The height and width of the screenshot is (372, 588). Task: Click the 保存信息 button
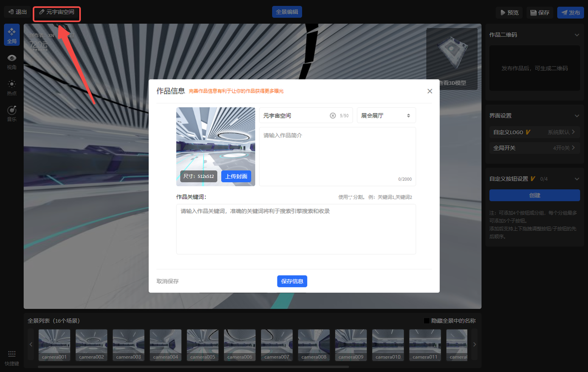pos(292,281)
